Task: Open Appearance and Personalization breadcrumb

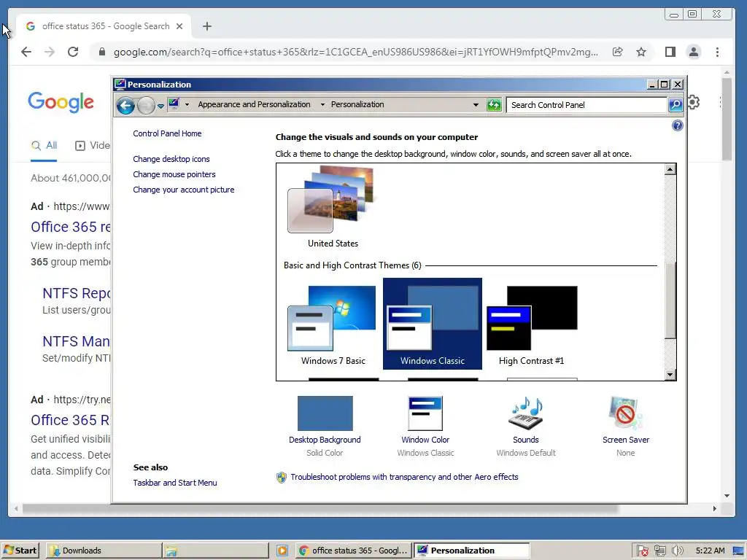Action: [x=254, y=104]
